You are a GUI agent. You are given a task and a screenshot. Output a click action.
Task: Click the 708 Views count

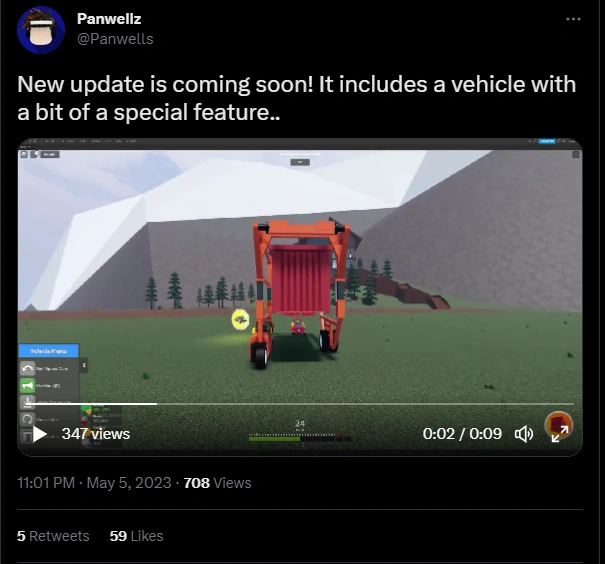point(217,483)
